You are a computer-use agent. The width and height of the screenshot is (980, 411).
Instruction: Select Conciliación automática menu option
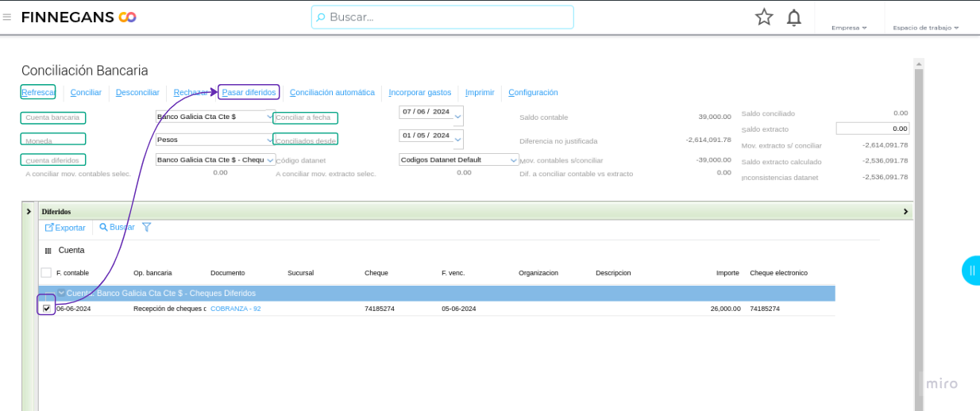[x=332, y=93]
